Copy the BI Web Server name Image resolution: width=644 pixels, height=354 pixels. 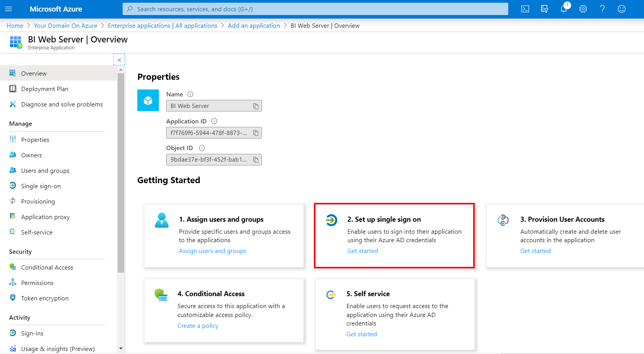(256, 106)
